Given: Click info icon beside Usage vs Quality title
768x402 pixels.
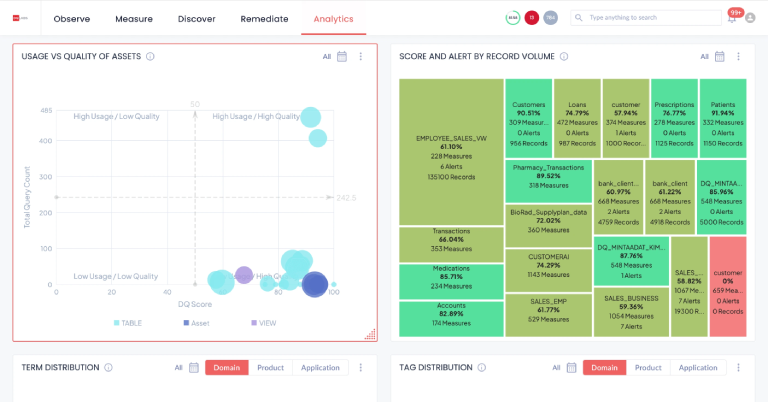Looking at the screenshot, I should click(150, 57).
